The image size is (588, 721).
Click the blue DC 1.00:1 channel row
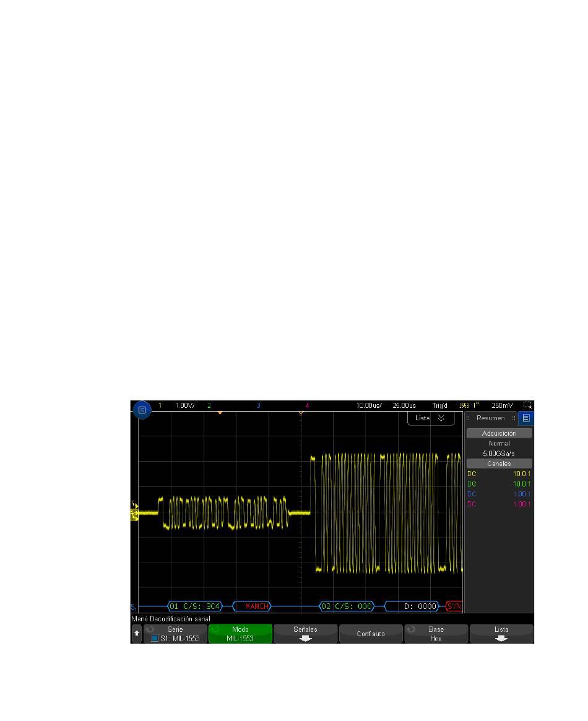coord(499,494)
